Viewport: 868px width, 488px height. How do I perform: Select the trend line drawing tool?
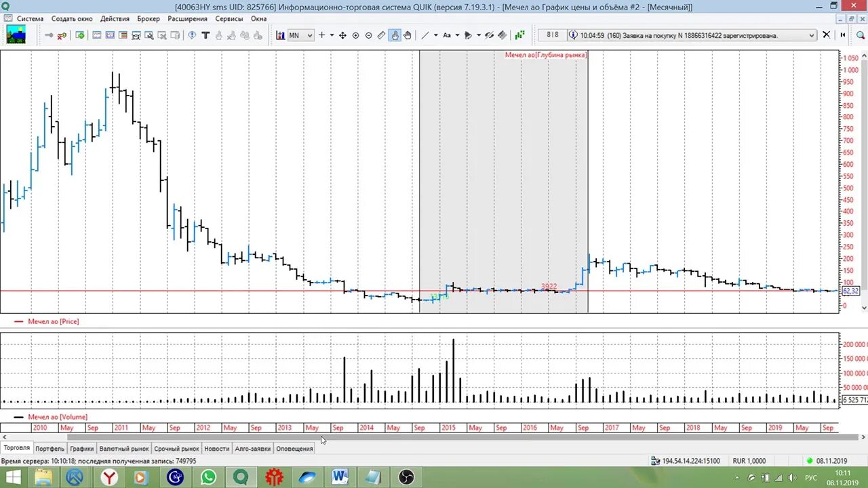[425, 35]
